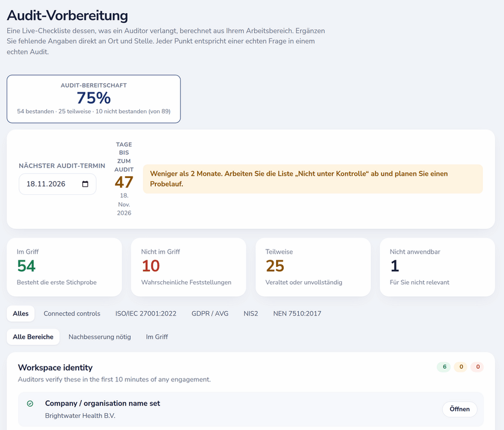Image resolution: width=504 pixels, height=430 pixels.
Task: Show Alle Bereiche filter
Action: [x=33, y=337]
